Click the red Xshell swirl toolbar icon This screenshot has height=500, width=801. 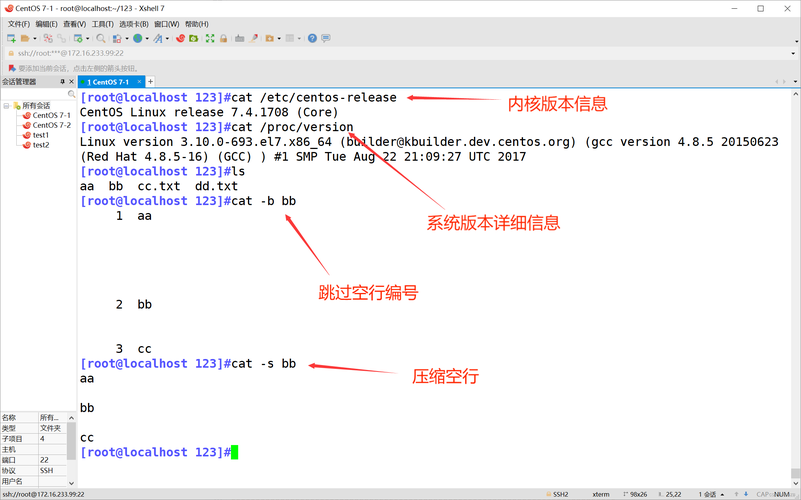(x=180, y=38)
